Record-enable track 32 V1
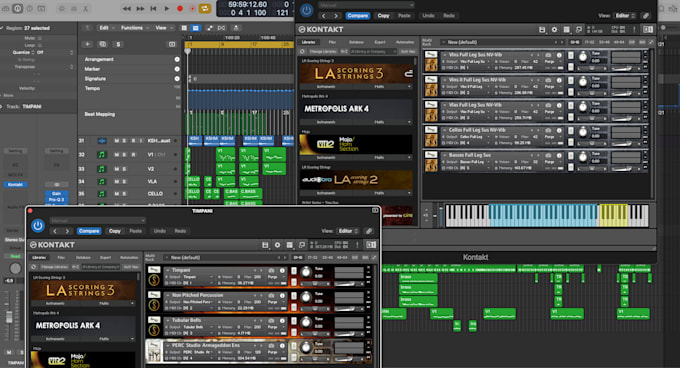 [133, 155]
